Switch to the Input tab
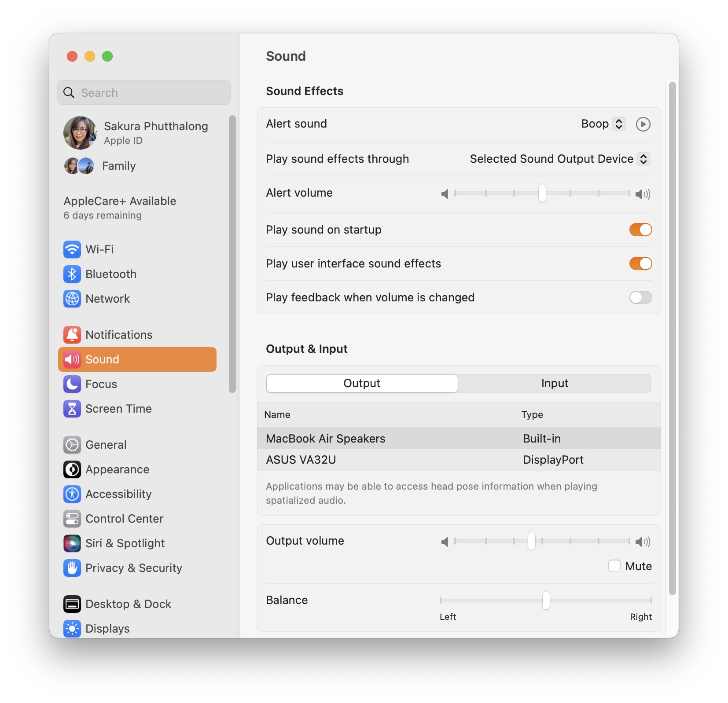 click(x=555, y=383)
